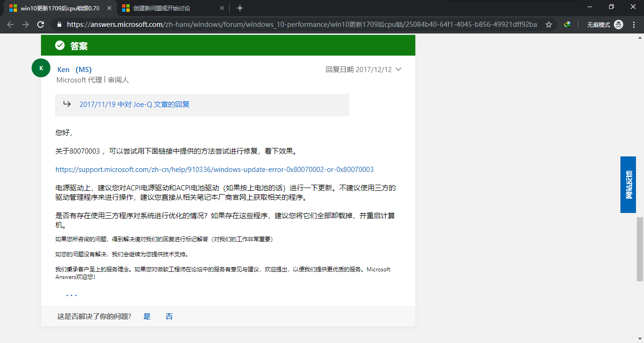Open the blue 网站反馈 side tab
The height and width of the screenshot is (343, 644).
coord(628,184)
